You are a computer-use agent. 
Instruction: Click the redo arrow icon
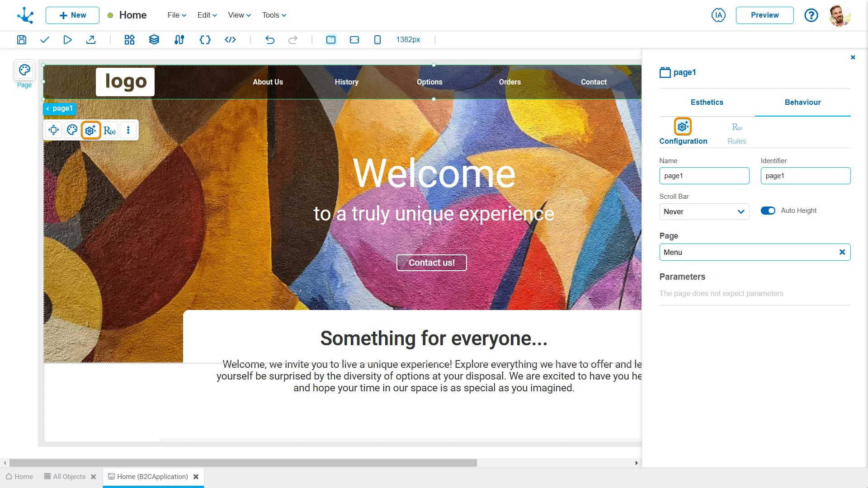point(293,39)
